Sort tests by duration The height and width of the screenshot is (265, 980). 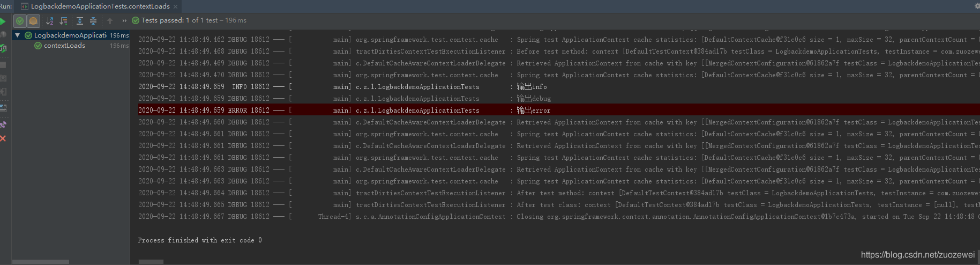click(63, 21)
